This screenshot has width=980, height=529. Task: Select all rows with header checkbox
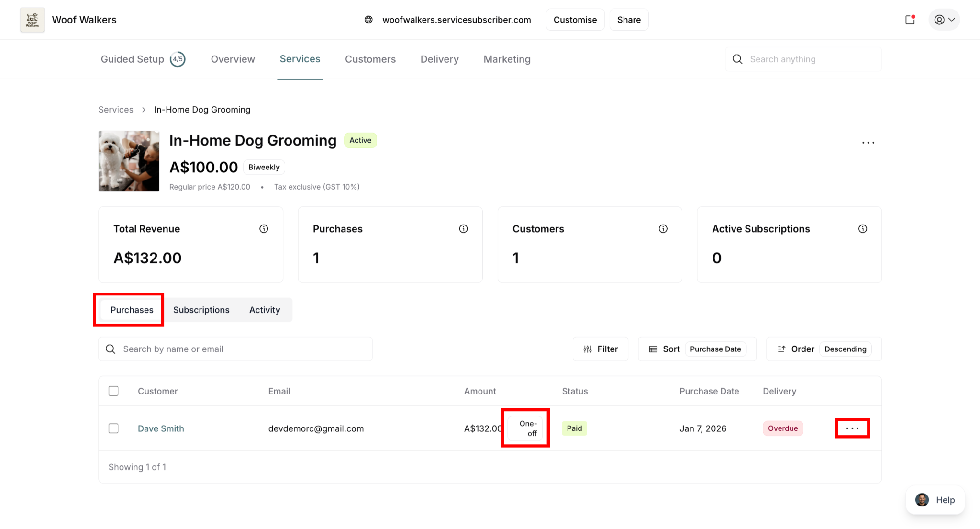pos(113,391)
